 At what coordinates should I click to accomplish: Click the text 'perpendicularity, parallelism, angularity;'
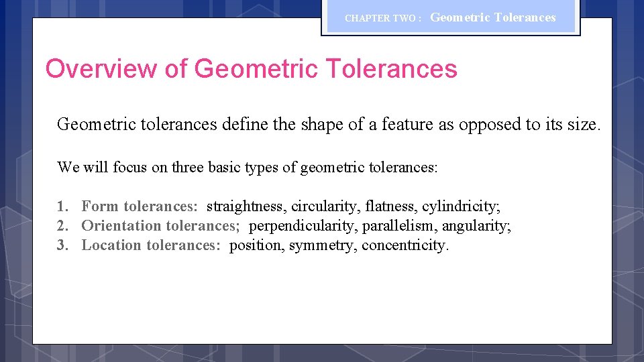click(x=380, y=226)
